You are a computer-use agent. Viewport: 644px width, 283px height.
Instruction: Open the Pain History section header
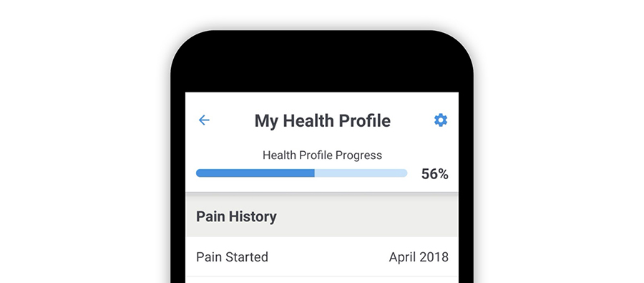click(322, 216)
